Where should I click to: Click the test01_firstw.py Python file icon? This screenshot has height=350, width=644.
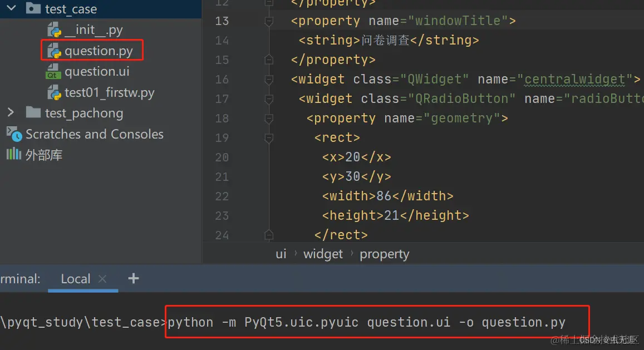click(54, 92)
